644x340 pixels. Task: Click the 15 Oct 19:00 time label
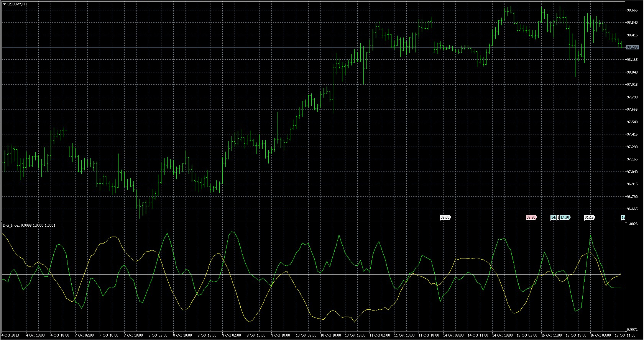click(x=576, y=335)
